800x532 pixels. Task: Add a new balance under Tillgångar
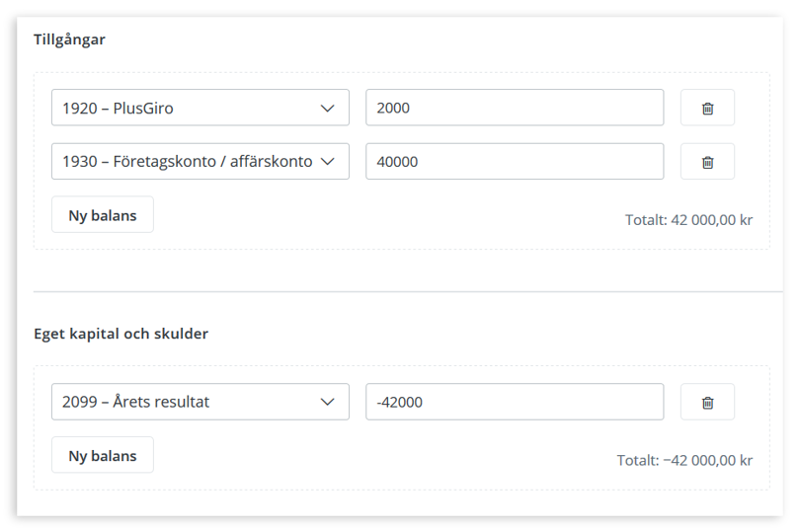[103, 215]
